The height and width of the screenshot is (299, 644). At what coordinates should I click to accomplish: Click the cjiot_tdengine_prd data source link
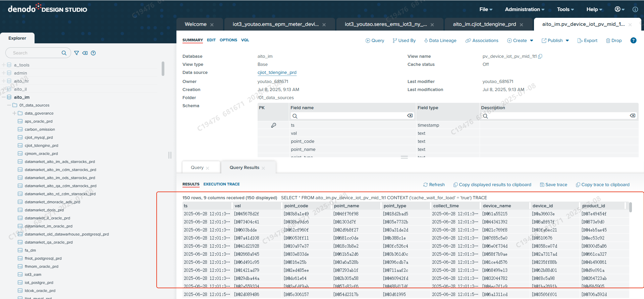(277, 73)
